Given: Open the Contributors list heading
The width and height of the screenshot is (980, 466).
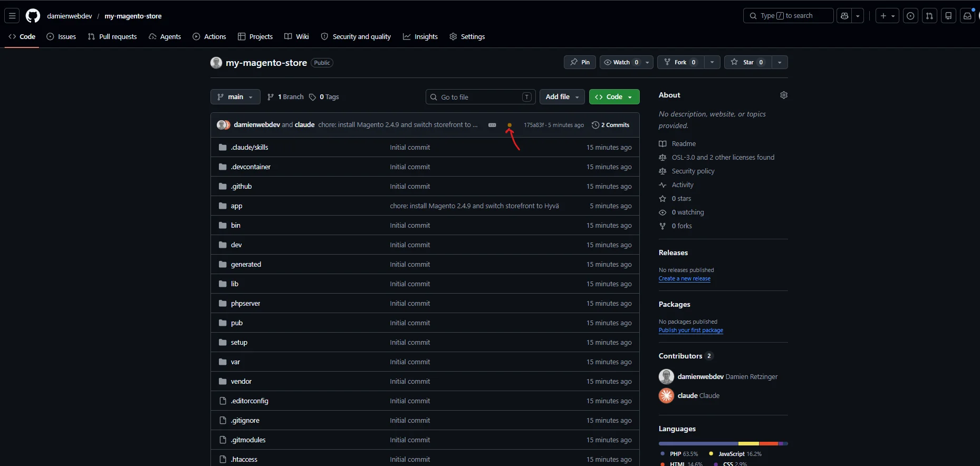Looking at the screenshot, I should tap(686, 356).
